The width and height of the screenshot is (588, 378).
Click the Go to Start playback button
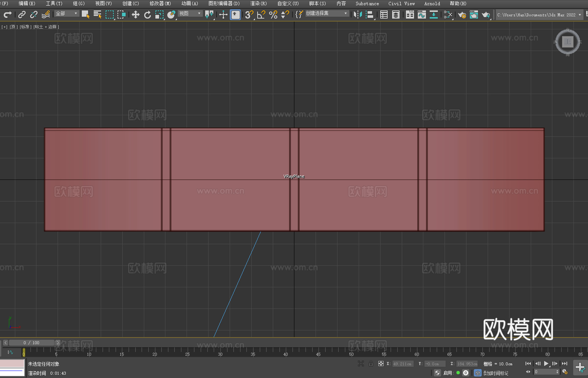[x=528, y=364]
